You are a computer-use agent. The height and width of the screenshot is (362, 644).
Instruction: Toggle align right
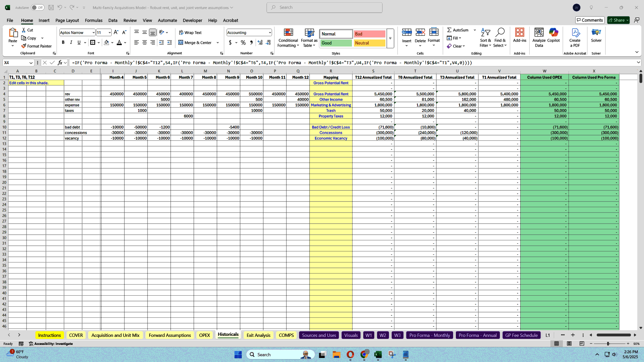(153, 43)
